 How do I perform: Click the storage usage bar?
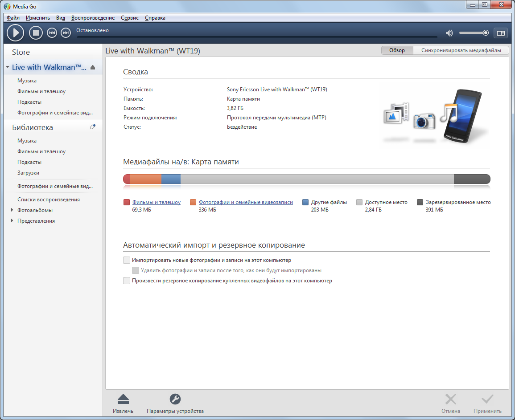(x=307, y=179)
